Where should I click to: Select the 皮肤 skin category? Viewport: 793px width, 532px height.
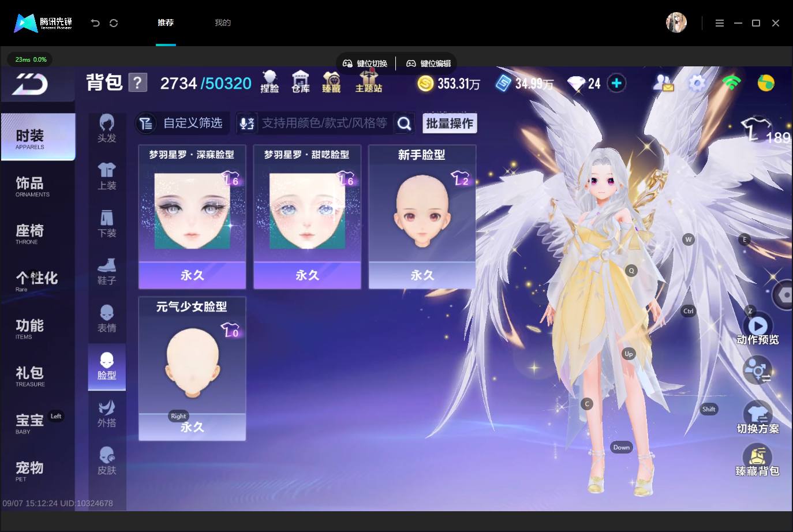(107, 461)
